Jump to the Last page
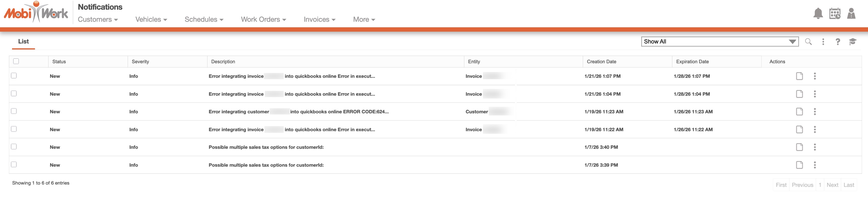The height and width of the screenshot is (200, 868). tap(848, 185)
